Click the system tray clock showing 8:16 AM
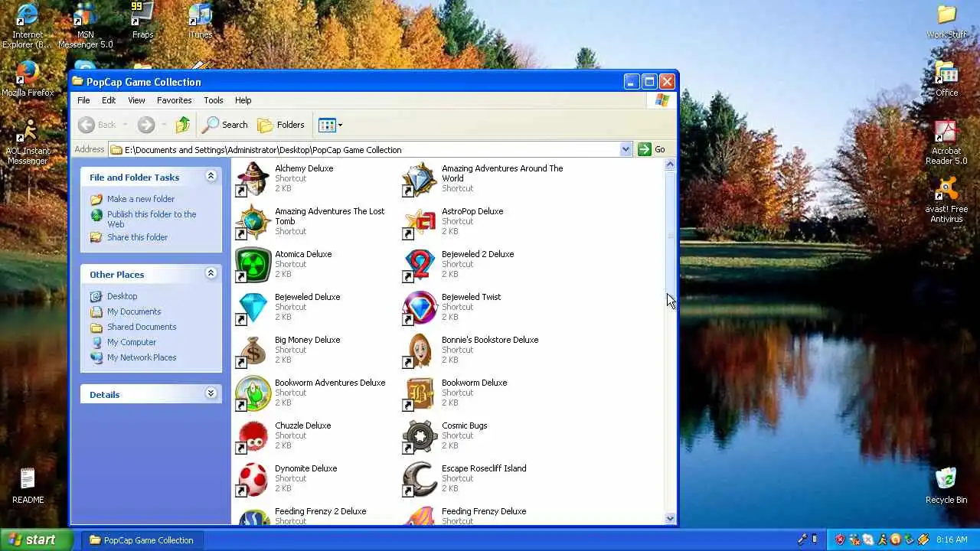 [951, 540]
